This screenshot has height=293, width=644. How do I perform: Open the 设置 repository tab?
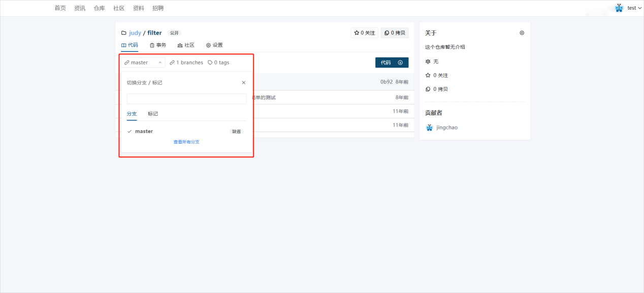(214, 45)
